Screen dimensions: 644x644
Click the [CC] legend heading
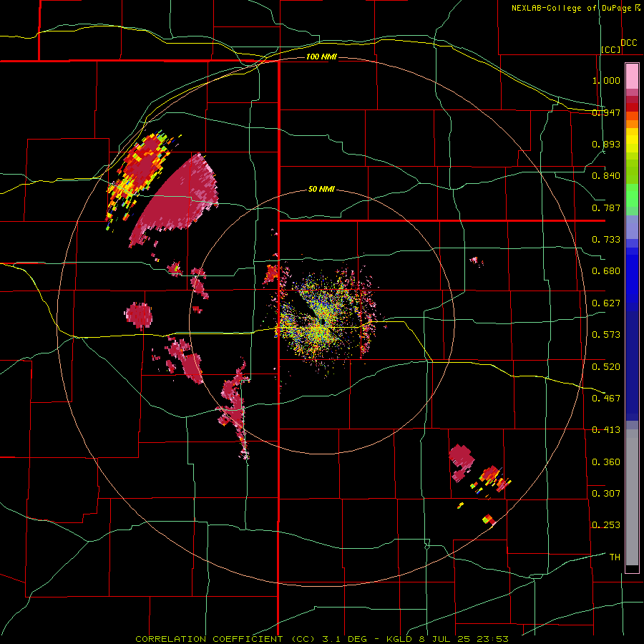pyautogui.click(x=611, y=49)
